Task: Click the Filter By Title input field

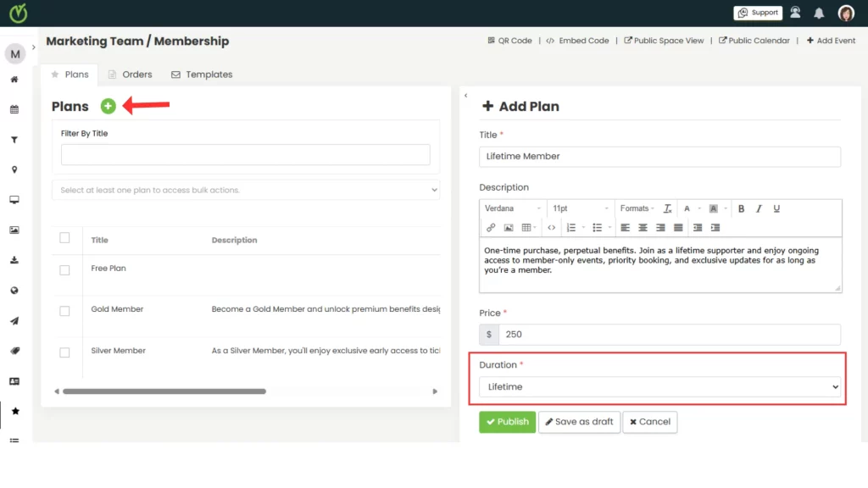Action: pyautogui.click(x=246, y=154)
